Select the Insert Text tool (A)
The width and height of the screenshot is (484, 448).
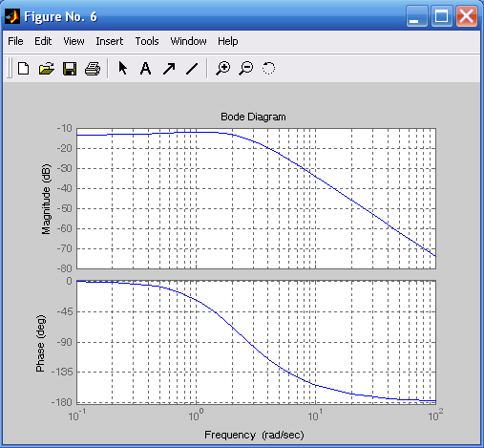tap(145, 69)
